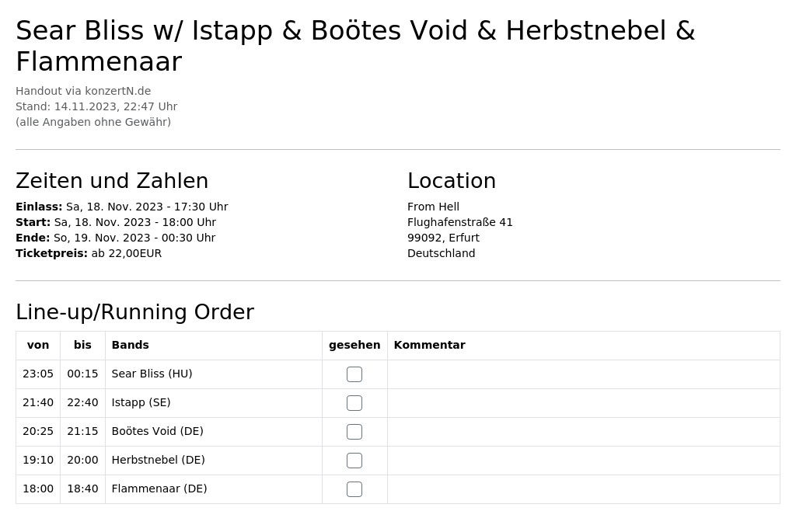This screenshot has width=796, height=532.
Task: Click the Handout via konzertN.de text
Action: pos(83,91)
